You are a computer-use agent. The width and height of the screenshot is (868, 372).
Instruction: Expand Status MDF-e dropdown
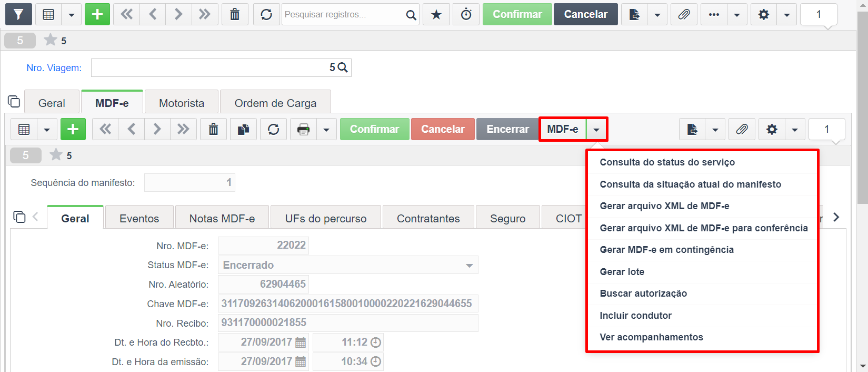(469, 265)
